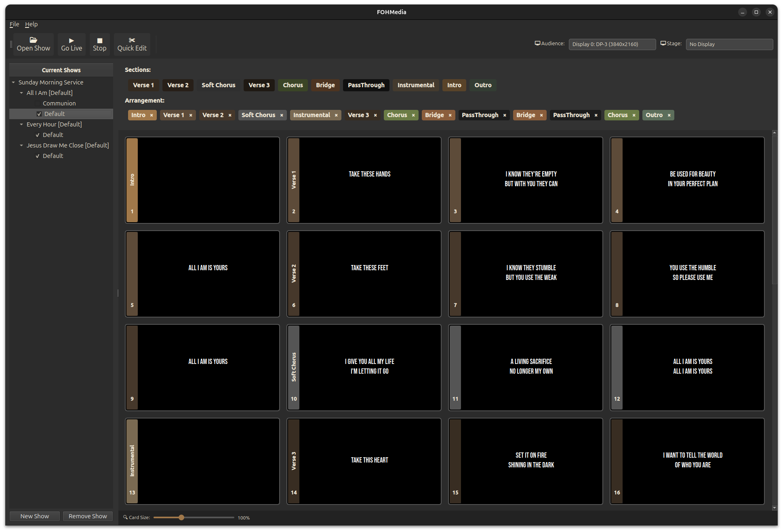Open a show with Open Show
The width and height of the screenshot is (783, 532).
tap(34, 44)
